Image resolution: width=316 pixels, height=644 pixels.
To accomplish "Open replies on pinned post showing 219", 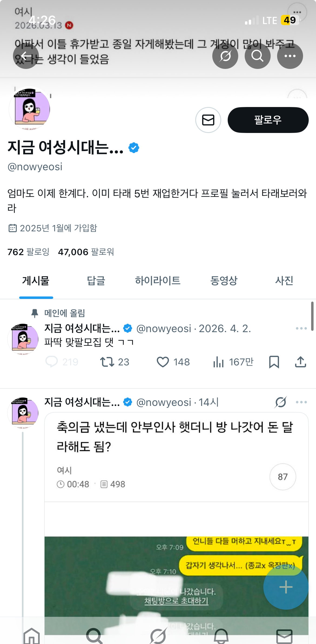I will (x=62, y=362).
